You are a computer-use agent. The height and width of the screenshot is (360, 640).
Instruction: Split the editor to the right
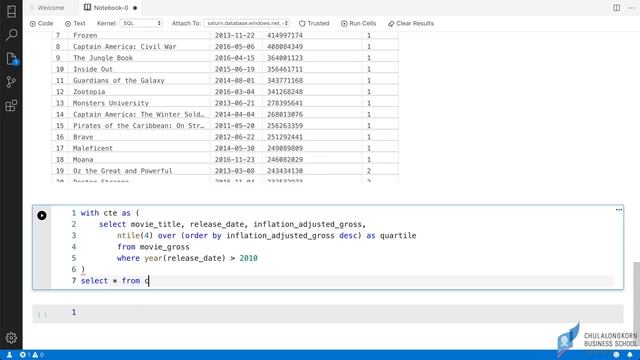616,8
